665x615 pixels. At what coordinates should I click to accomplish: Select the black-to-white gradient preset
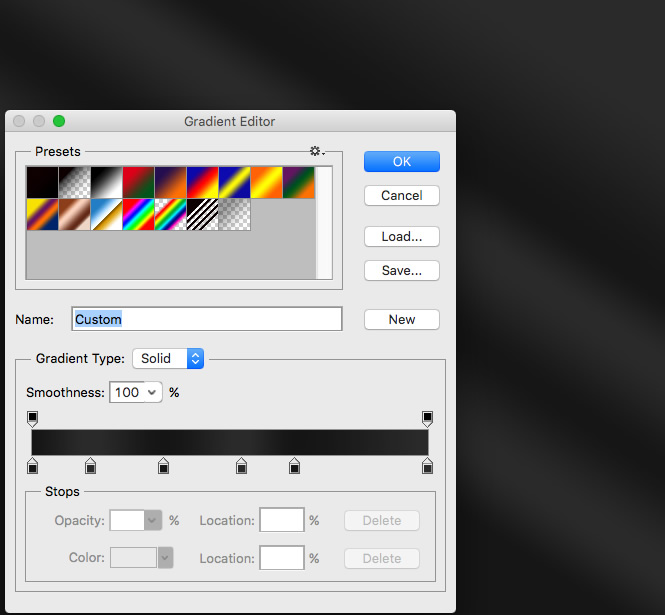105,182
